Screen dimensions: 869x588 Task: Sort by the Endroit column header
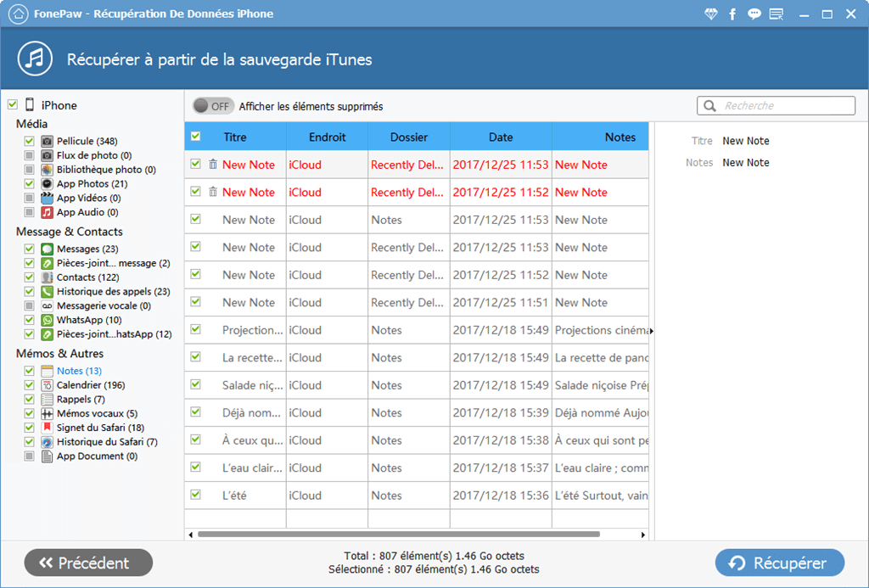pos(327,137)
